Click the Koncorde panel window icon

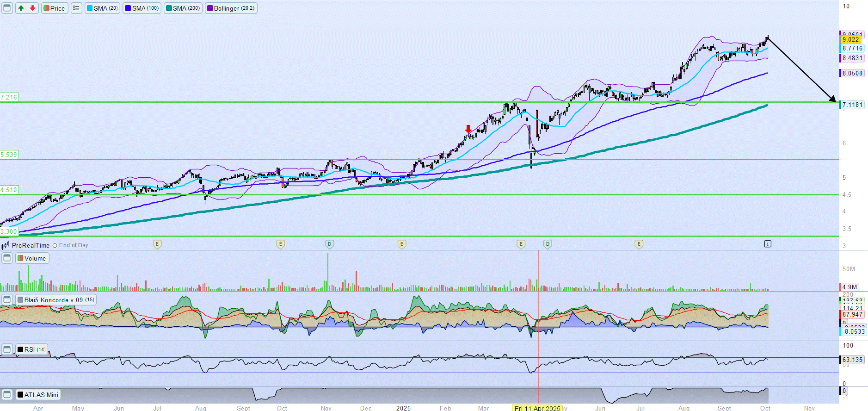[x=7, y=300]
